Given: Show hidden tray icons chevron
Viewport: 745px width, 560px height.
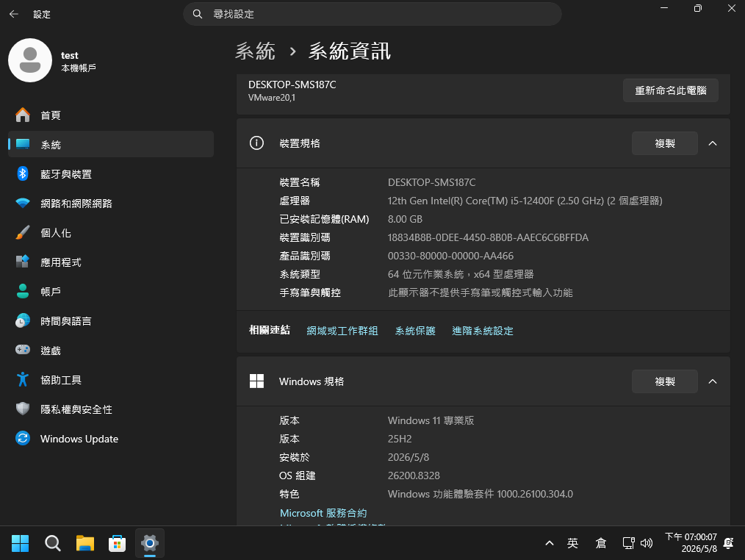Looking at the screenshot, I should (x=550, y=543).
